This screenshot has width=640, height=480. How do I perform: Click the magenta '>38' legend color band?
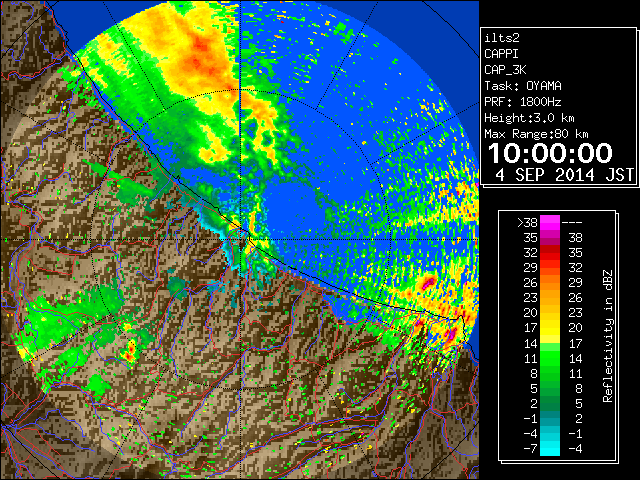pos(550,222)
